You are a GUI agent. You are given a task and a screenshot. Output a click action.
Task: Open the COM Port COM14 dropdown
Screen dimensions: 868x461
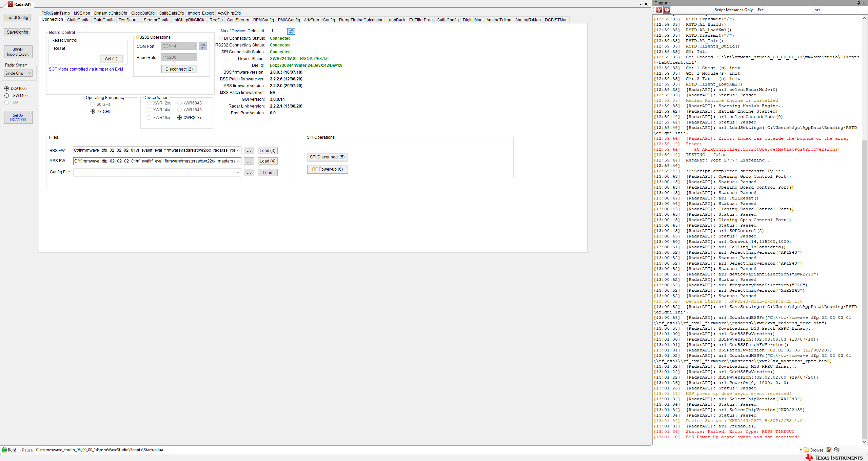pos(179,46)
